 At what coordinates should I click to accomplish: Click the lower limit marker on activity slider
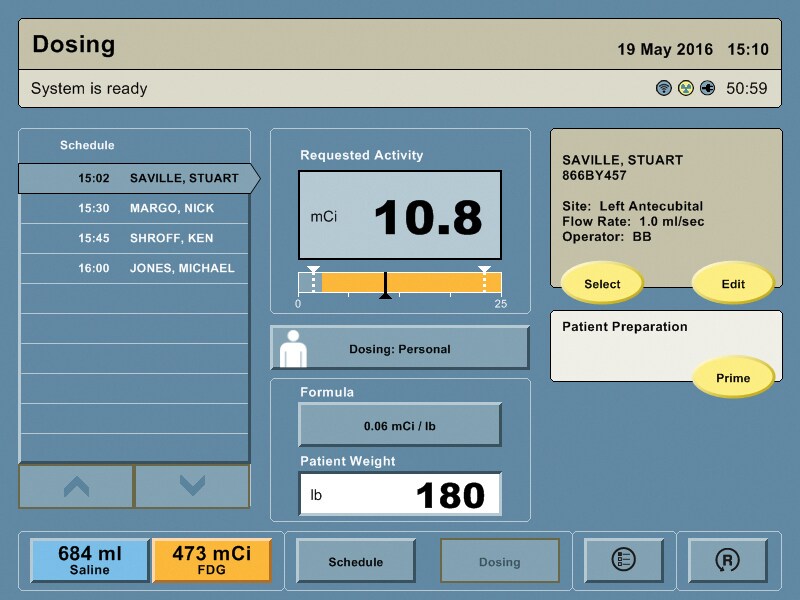[313, 279]
